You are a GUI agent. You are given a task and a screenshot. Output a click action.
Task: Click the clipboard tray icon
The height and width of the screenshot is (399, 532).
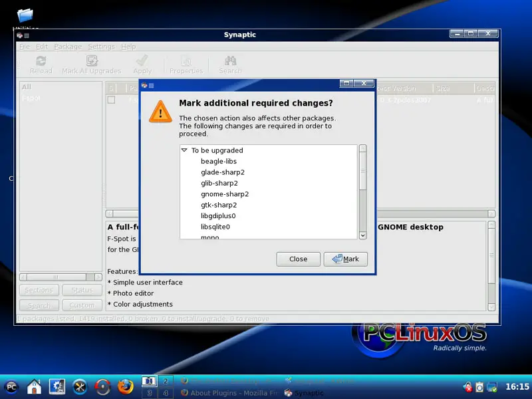click(479, 387)
